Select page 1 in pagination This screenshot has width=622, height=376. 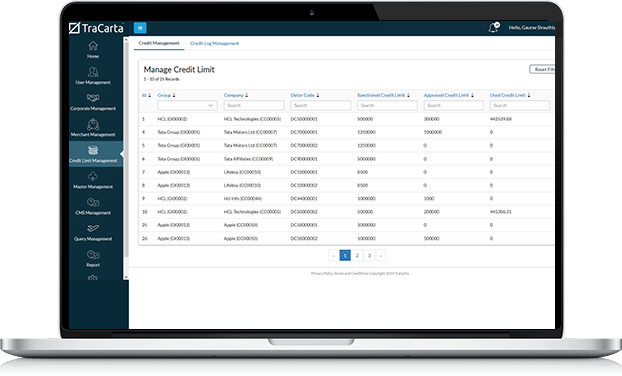point(345,256)
